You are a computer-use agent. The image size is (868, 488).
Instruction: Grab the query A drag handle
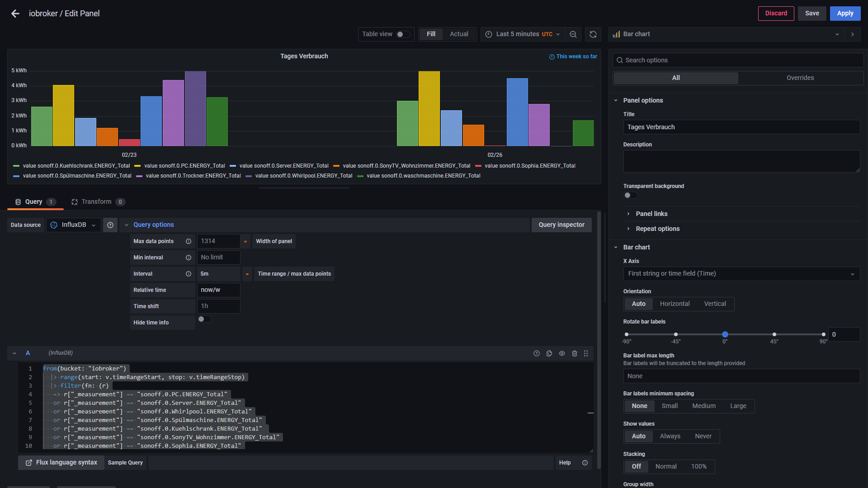(x=586, y=353)
